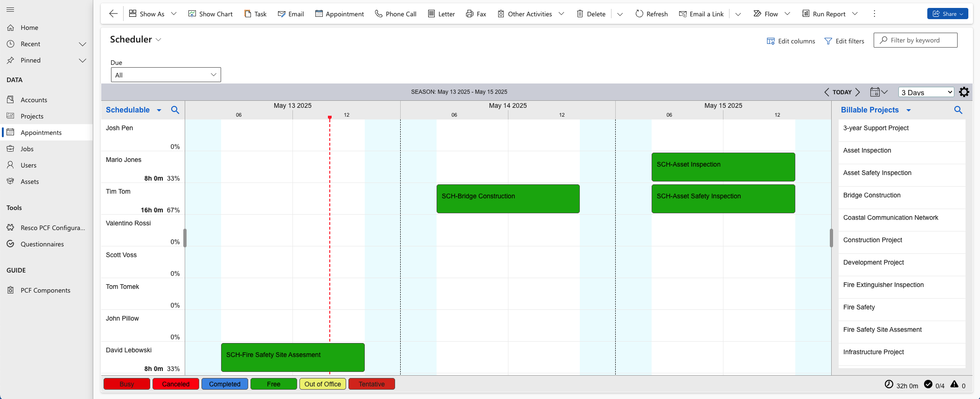Go to previous period arrow beside TODAY
Screen dimensions: 980x399
click(827, 92)
